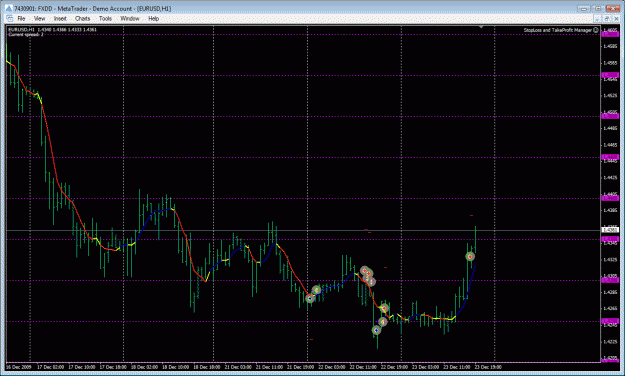Open the Window menu
This screenshot has height=376, width=625.
(130, 19)
